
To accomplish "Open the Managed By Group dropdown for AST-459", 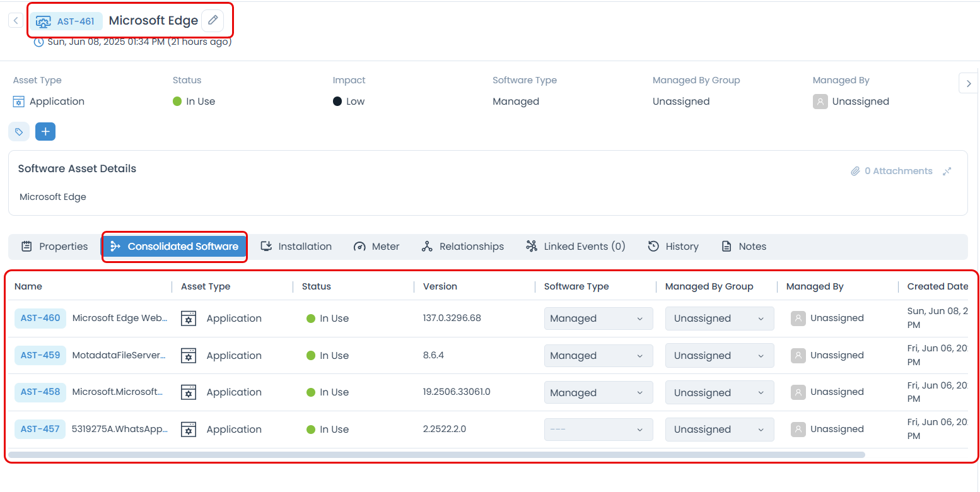I will click(x=719, y=355).
